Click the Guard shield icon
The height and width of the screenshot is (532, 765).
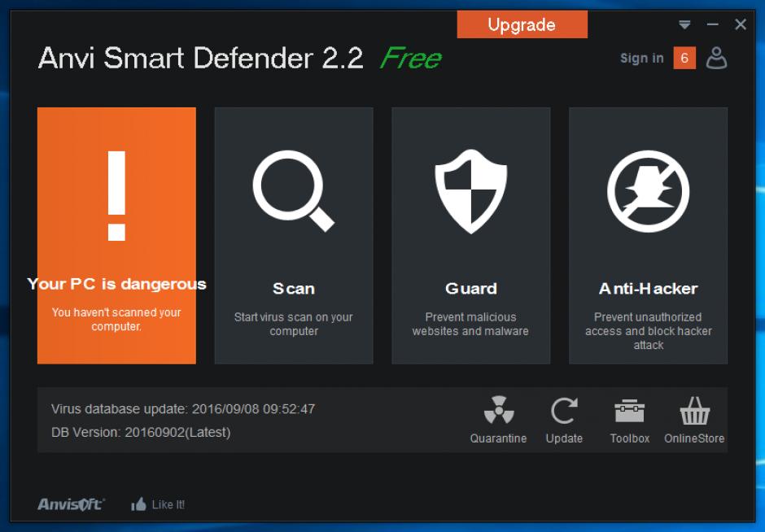pos(471,191)
